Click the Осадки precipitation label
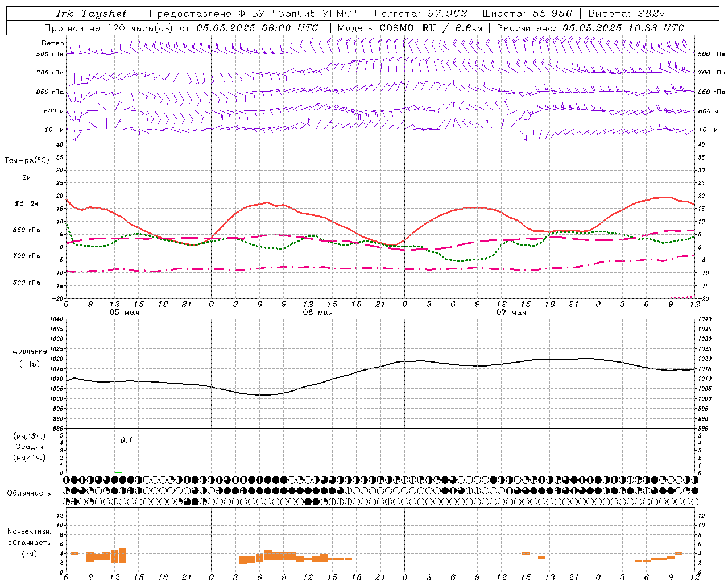 click(x=30, y=447)
